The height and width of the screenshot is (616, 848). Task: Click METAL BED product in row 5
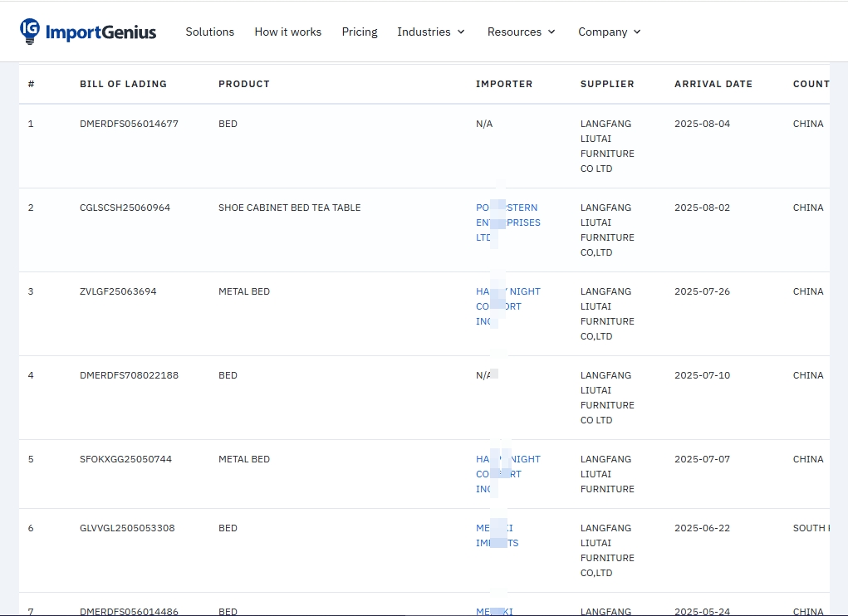tap(244, 459)
